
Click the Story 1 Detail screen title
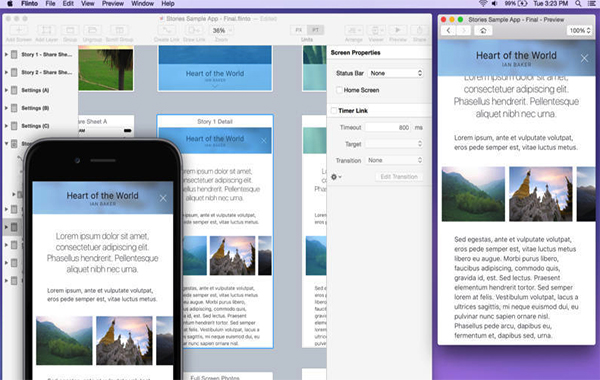tap(215, 122)
